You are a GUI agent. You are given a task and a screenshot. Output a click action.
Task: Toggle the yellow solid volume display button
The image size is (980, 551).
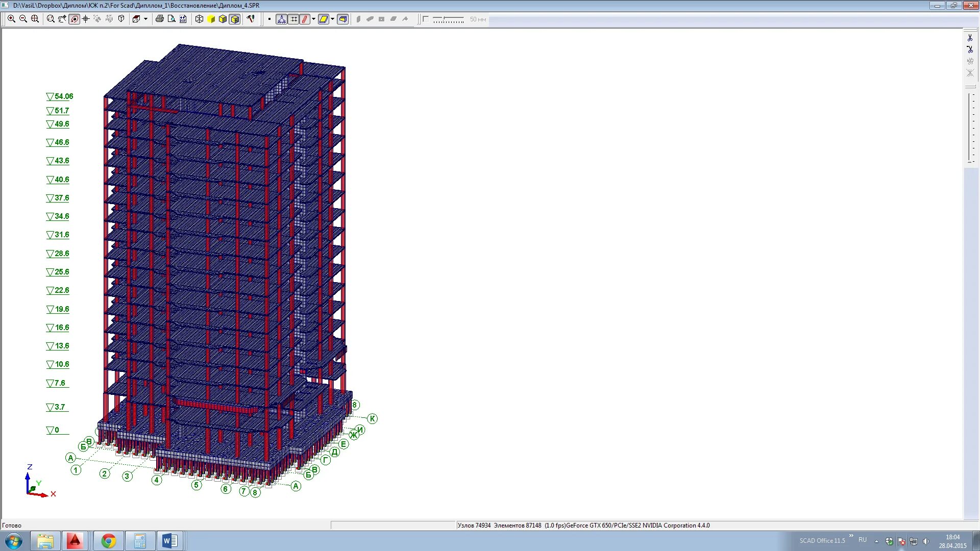tap(343, 19)
